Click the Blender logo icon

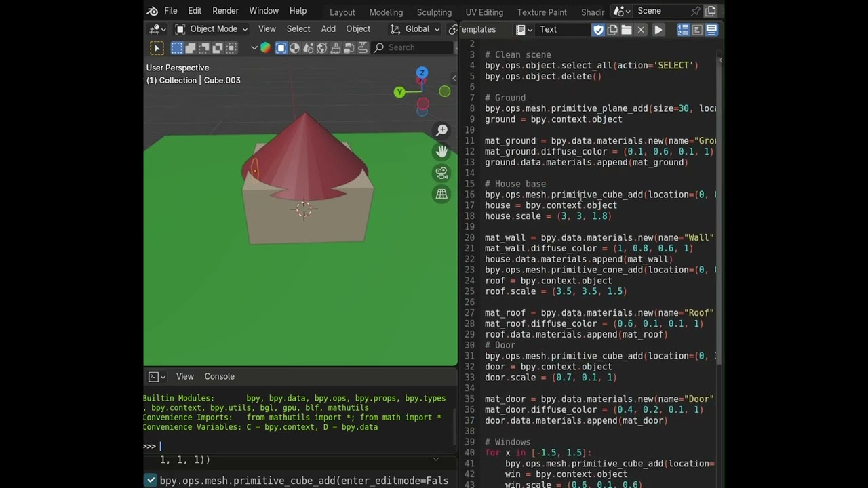[153, 11]
